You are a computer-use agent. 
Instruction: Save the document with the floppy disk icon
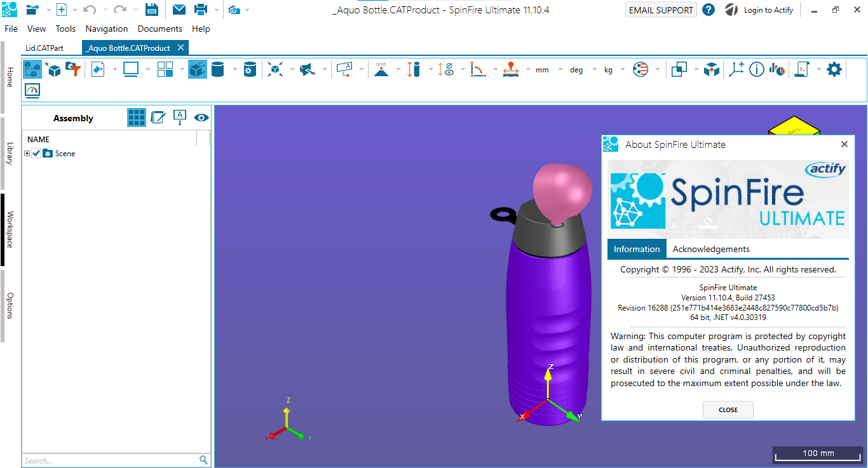point(151,10)
